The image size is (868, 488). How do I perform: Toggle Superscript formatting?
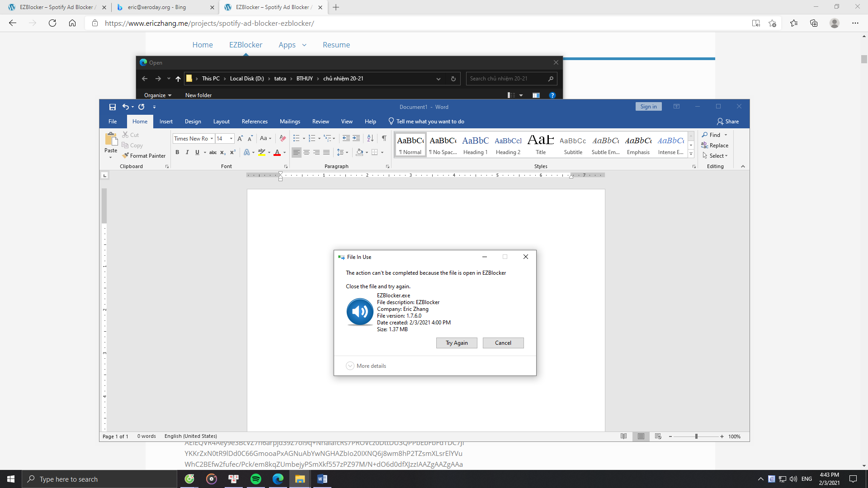click(233, 152)
